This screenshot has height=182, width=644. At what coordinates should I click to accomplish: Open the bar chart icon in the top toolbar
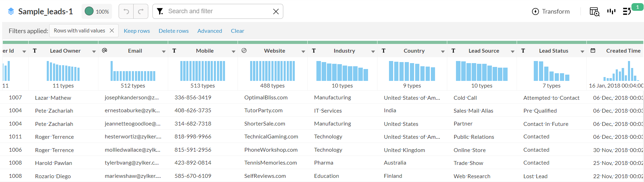[x=611, y=12]
